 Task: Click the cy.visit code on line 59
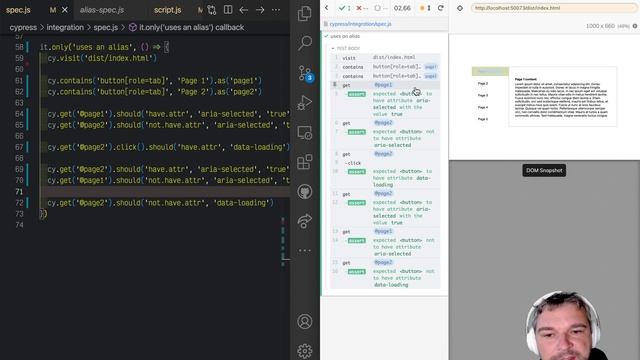102,58
